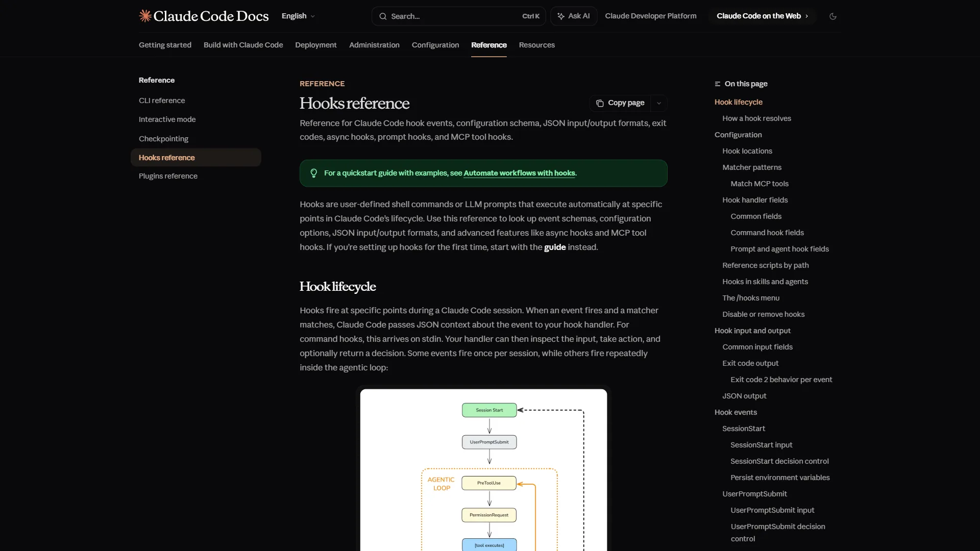This screenshot has height=551, width=980.
Task: Click the On this page list icon
Action: click(x=718, y=84)
